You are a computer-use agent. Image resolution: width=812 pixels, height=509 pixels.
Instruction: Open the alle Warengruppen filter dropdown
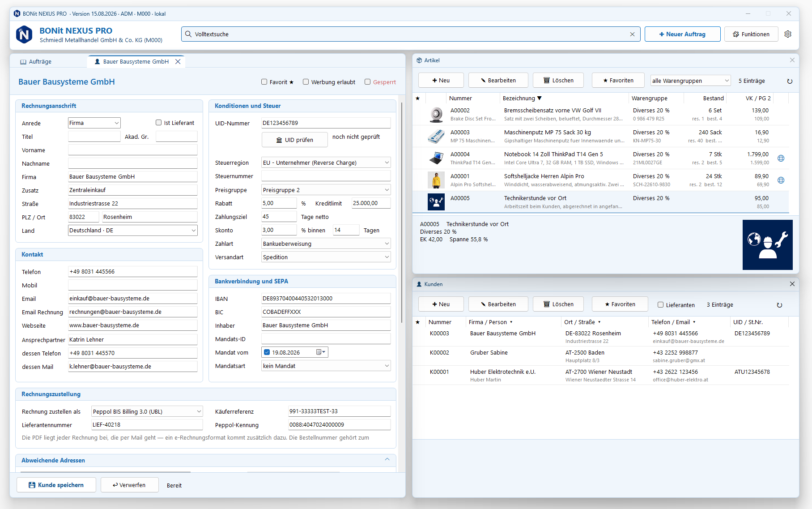(x=690, y=81)
